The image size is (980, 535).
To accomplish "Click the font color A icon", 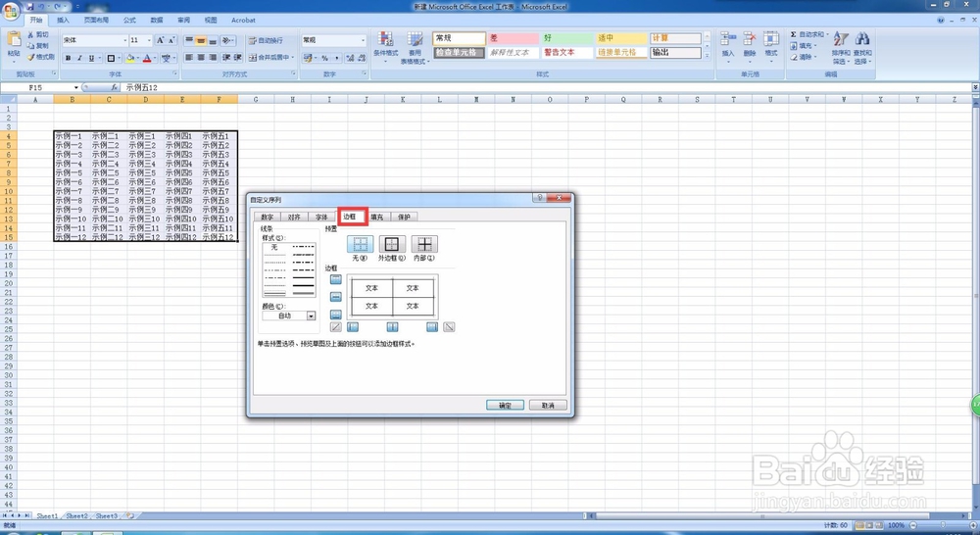I will pos(147,58).
